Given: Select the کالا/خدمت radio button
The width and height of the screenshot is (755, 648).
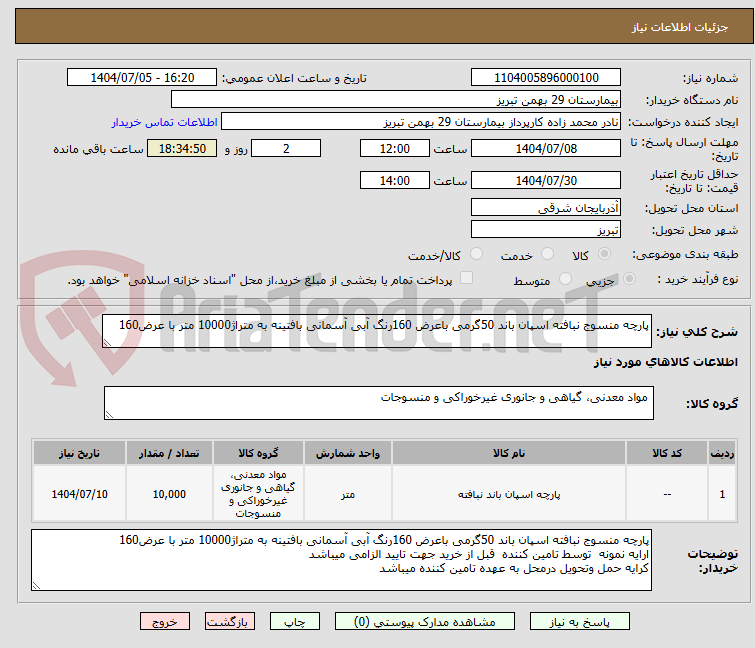Looking at the screenshot, I should (476, 254).
